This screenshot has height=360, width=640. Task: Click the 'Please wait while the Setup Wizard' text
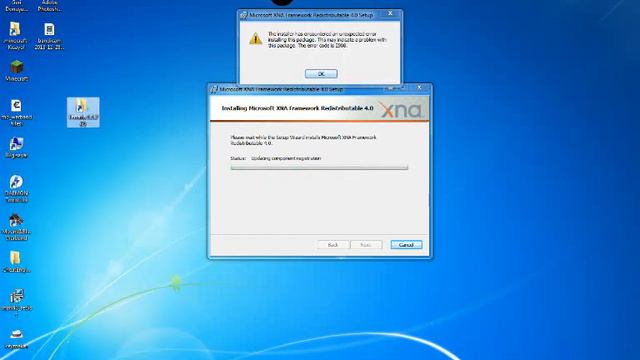tap(303, 140)
